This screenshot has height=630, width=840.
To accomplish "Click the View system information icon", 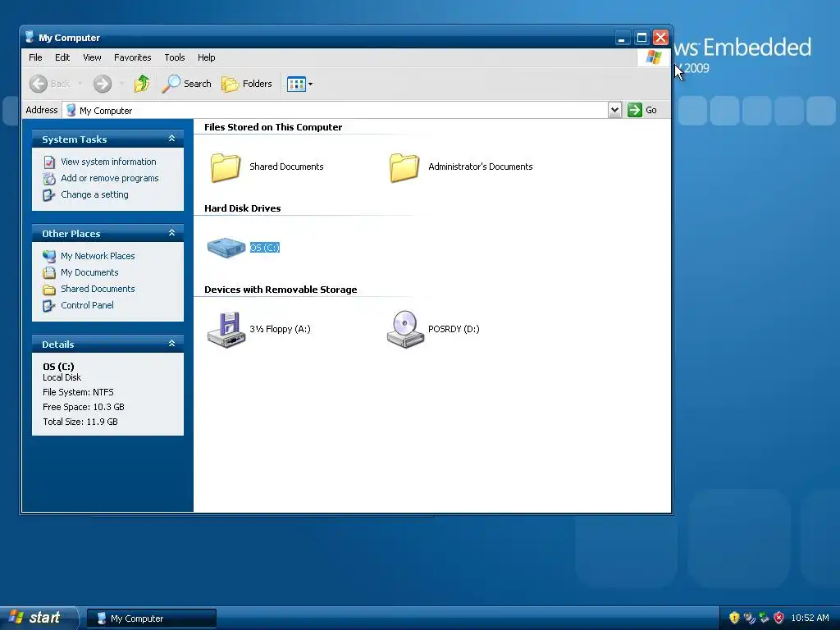I will pyautogui.click(x=49, y=162).
